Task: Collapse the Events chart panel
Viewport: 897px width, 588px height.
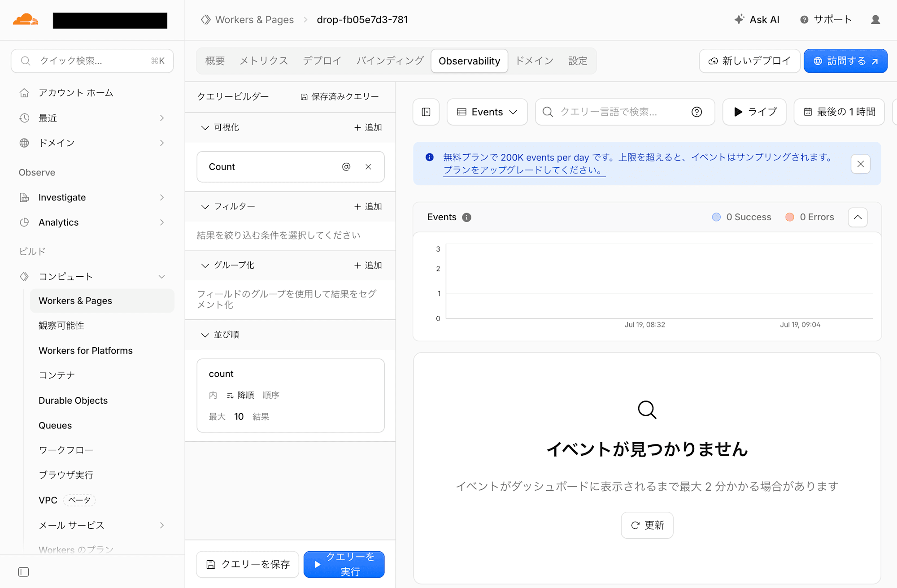Action: point(858,217)
